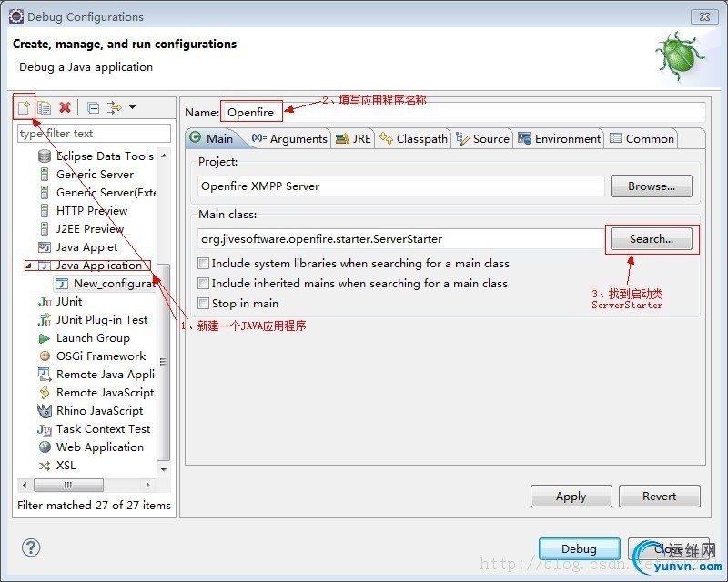Switch to the Common tab
The image size is (728, 582).
(x=642, y=138)
